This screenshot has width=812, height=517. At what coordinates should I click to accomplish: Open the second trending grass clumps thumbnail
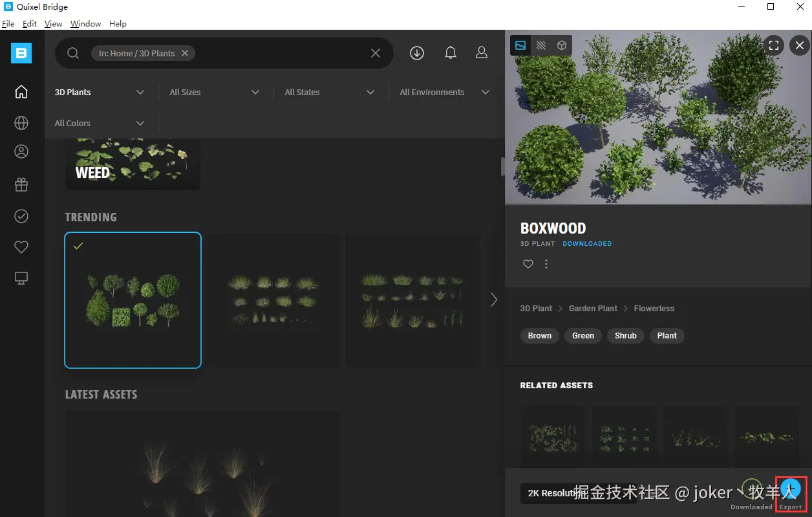(273, 300)
